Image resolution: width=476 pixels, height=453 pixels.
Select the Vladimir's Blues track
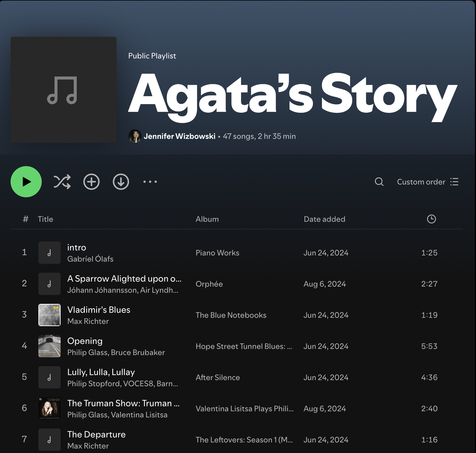[99, 310]
